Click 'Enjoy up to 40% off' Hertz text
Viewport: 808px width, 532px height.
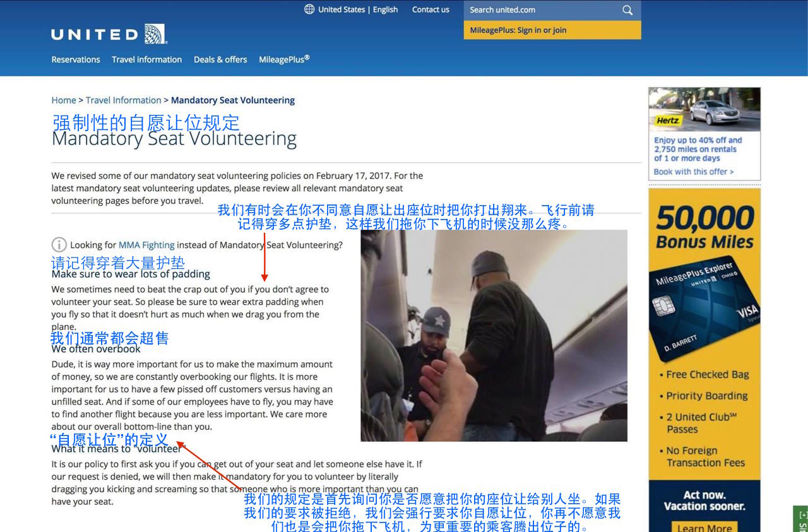pos(698,149)
